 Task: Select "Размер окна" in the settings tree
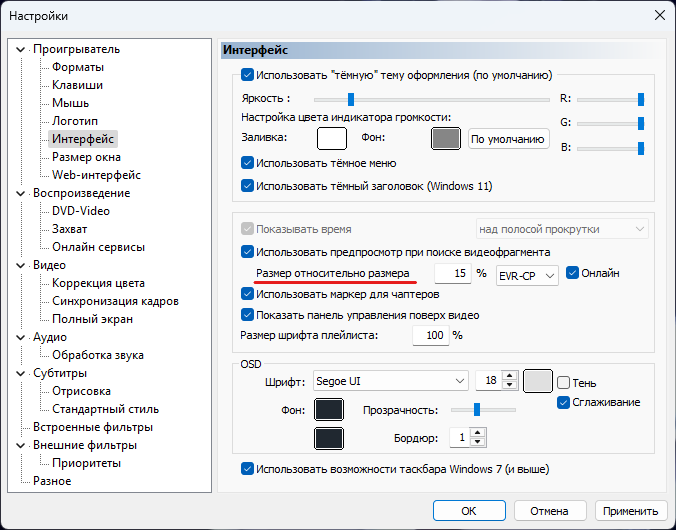click(x=86, y=157)
